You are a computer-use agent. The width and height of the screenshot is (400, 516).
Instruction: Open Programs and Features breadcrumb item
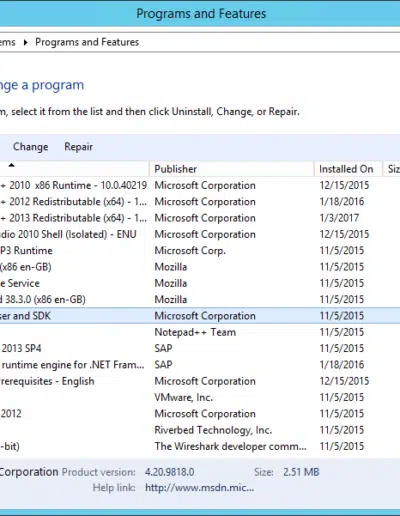click(x=87, y=42)
